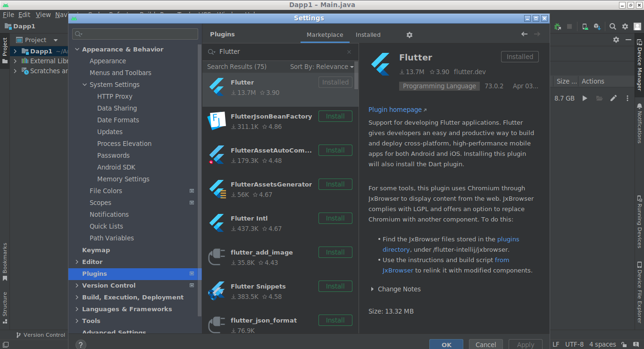Collapse Appearance & Behavior settings section
Screen dimensions: 644x349
pyautogui.click(x=77, y=49)
